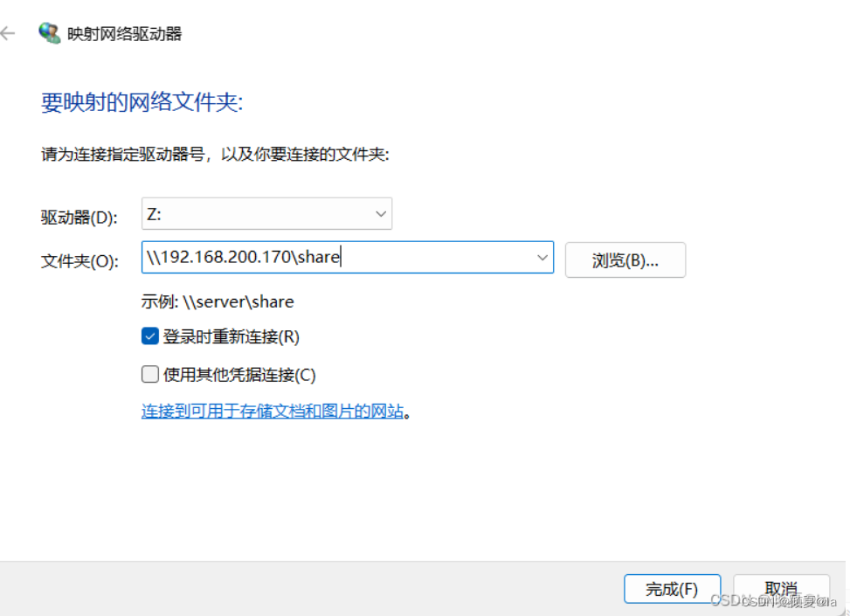
Task: Expand the folder path history arrow
Action: [542, 258]
